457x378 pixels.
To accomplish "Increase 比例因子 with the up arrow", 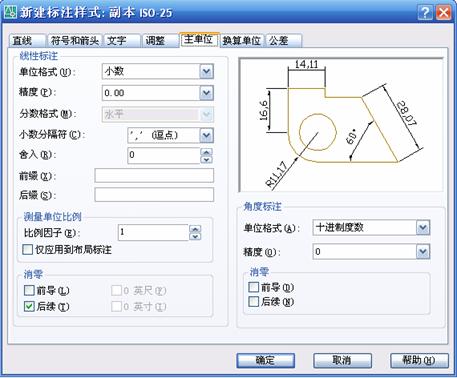I will point(195,229).
